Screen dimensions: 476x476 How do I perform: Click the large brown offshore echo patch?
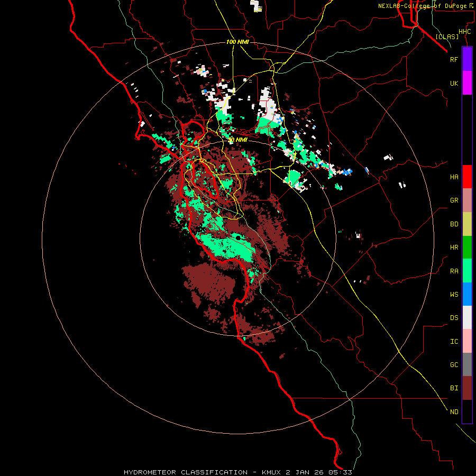pos(209,282)
